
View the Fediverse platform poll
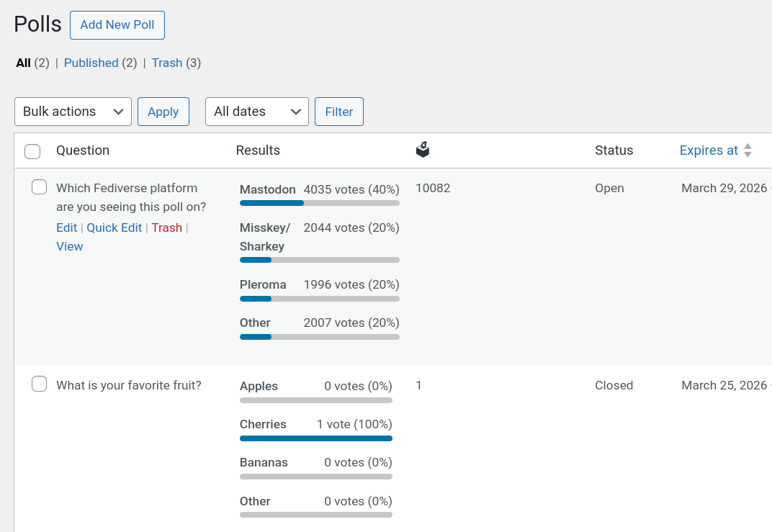coord(69,246)
